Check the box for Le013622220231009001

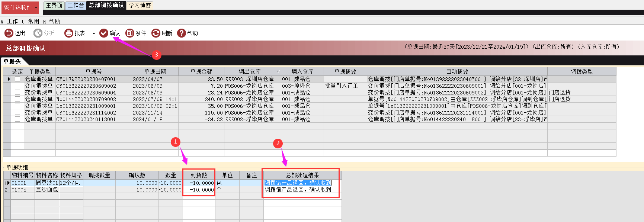[x=17, y=106]
